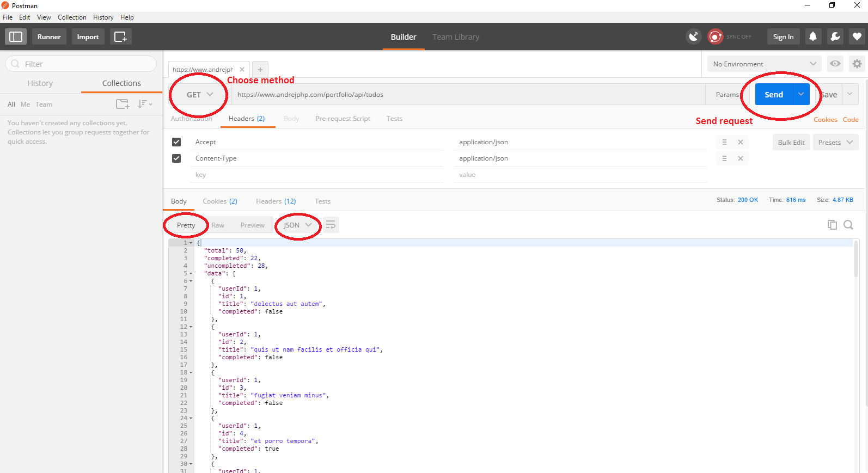This screenshot has width=868, height=473.
Task: Open the File menu
Action: (8, 17)
